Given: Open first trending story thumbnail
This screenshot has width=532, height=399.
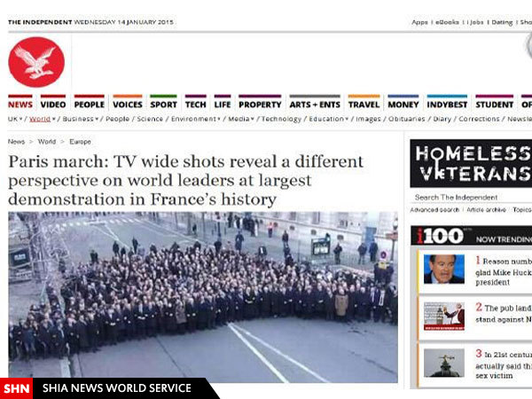Looking at the screenshot, I should [x=443, y=269].
